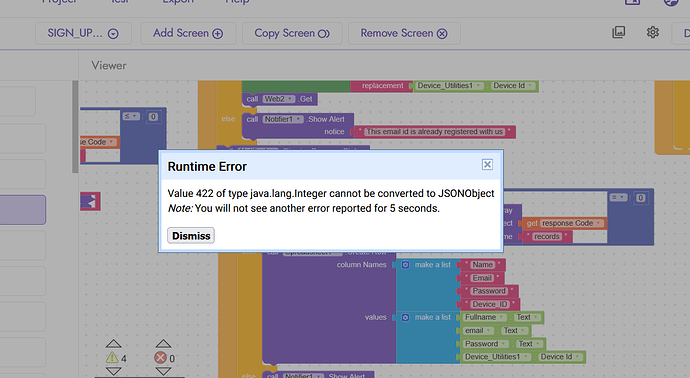Dismiss the runtime error message
690x378 pixels.
191,235
